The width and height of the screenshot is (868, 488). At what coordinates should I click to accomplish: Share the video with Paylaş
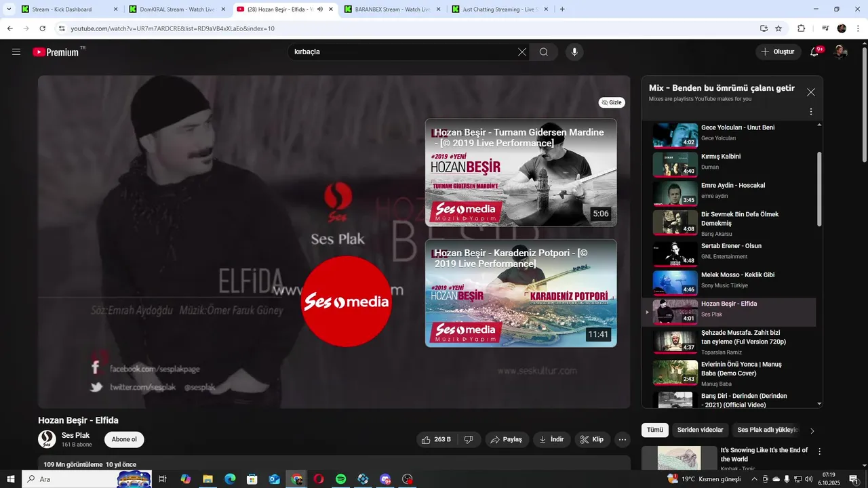507,440
